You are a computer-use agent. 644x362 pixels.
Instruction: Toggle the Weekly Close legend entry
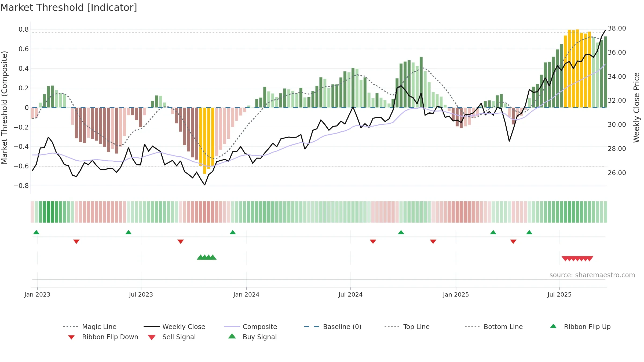(x=174, y=327)
